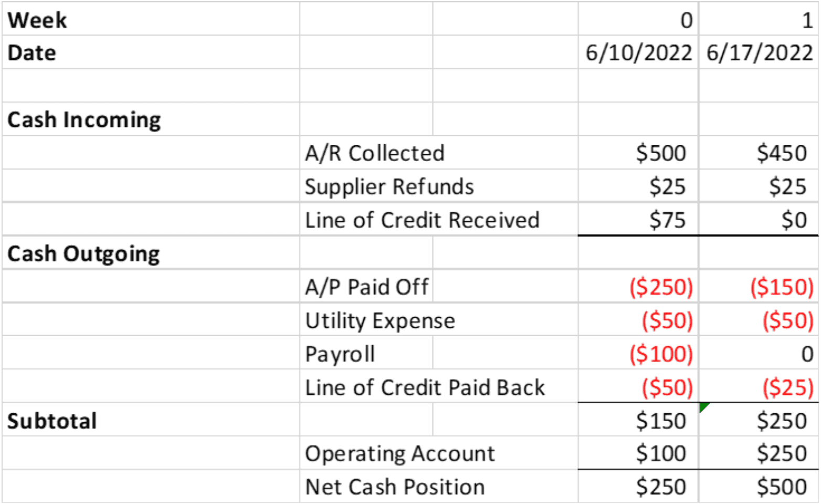
Task: Select the 6/17/2022 date cell
Action: click(x=759, y=53)
